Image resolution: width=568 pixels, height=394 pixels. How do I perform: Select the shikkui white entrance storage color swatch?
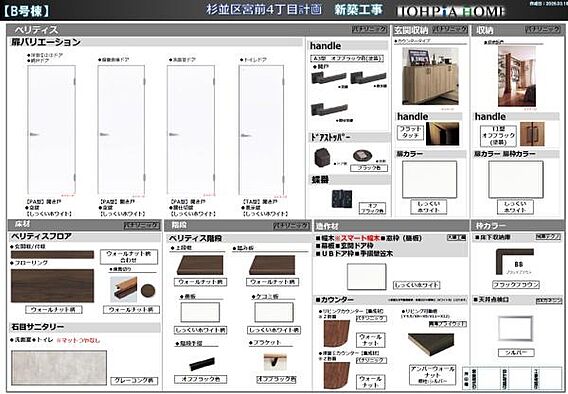tap(430, 179)
